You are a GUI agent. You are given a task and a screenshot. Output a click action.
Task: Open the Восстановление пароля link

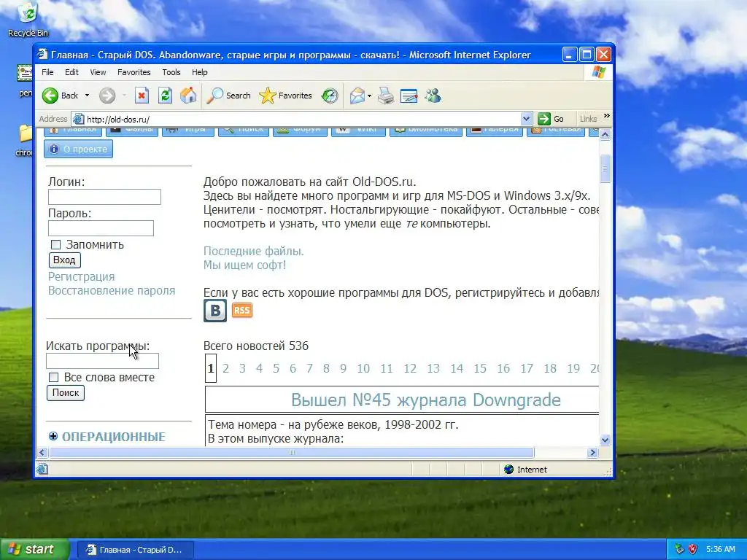pyautogui.click(x=112, y=290)
